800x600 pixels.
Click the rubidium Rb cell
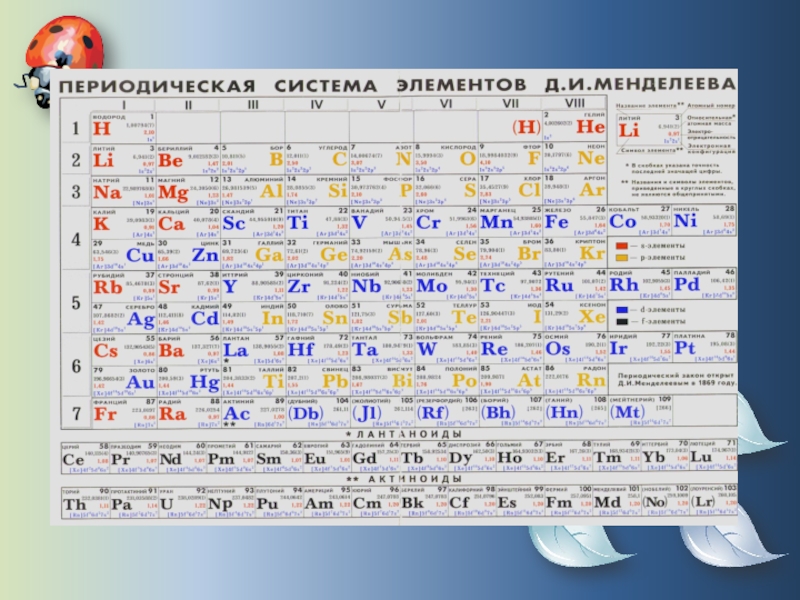coord(123,287)
